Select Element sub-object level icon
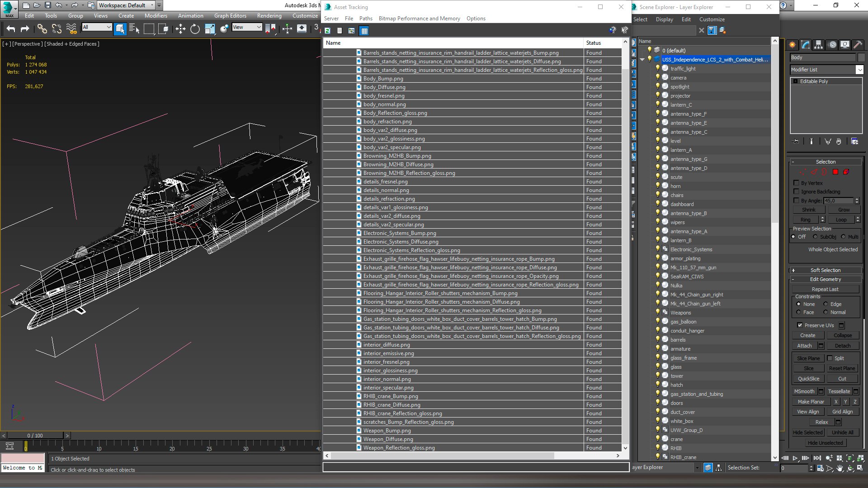 click(846, 172)
